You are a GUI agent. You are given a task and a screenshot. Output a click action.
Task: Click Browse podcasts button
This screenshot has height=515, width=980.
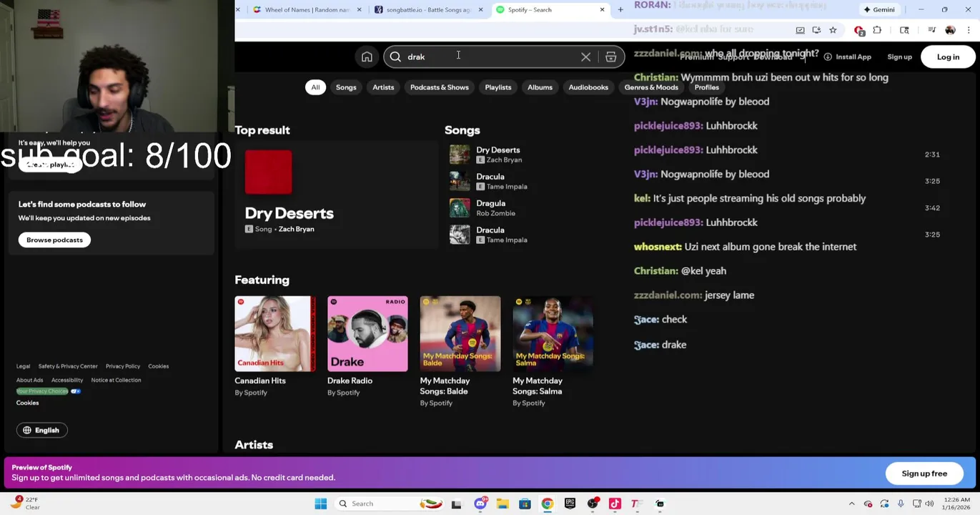coord(54,240)
